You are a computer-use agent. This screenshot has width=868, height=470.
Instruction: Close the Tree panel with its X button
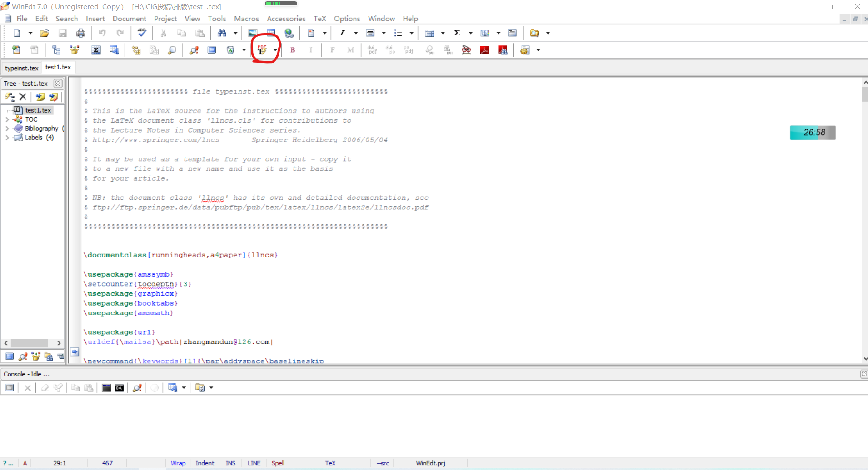(58, 83)
